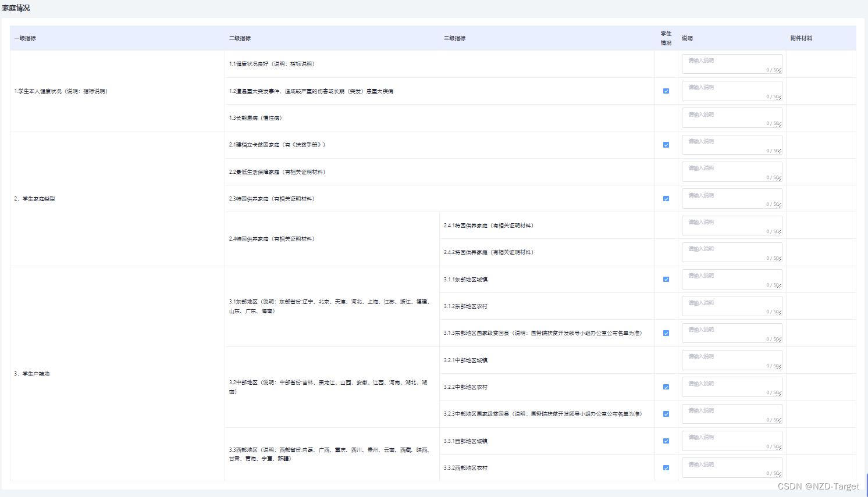Uncheck 学生情况 for 3.2.2 中部地区农村
The image size is (868, 497).
[666, 387]
